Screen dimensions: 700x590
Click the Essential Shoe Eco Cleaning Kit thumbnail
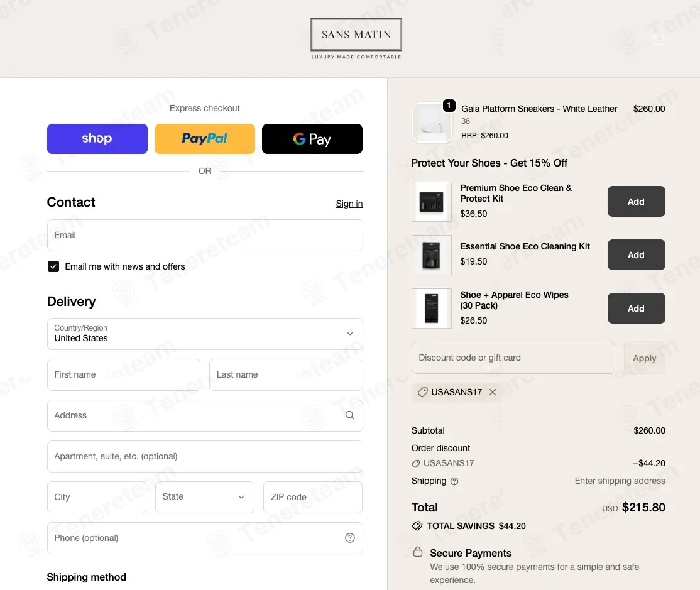(x=432, y=255)
